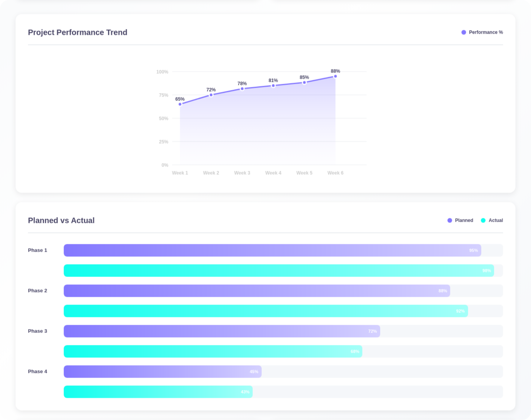Click the Planned vs Actual heading

pyautogui.click(x=61, y=220)
